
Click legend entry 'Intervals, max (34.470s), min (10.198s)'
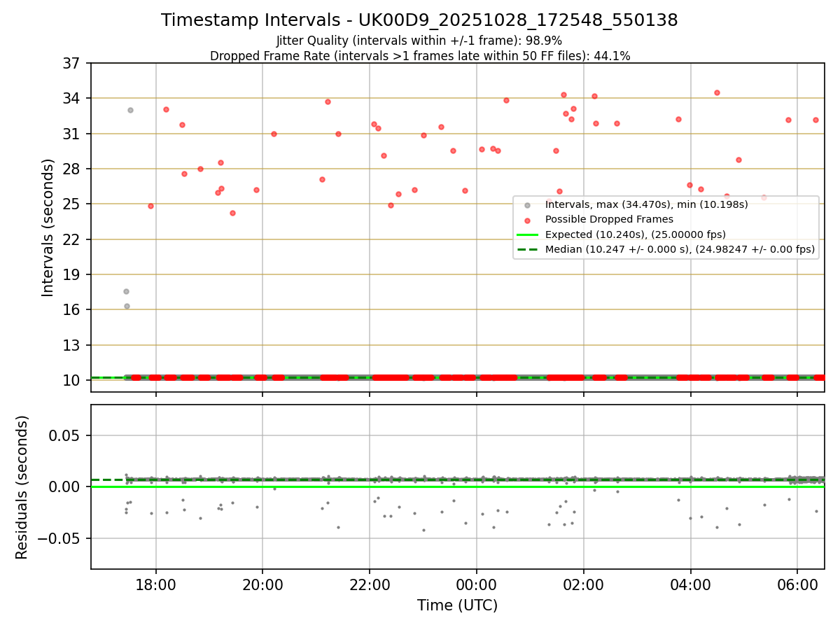[x=646, y=204]
